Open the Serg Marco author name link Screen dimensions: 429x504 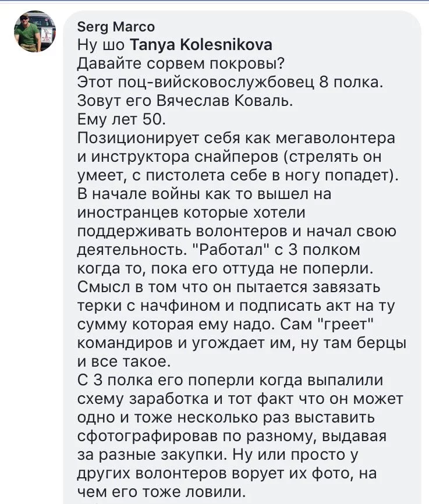pyautogui.click(x=116, y=27)
